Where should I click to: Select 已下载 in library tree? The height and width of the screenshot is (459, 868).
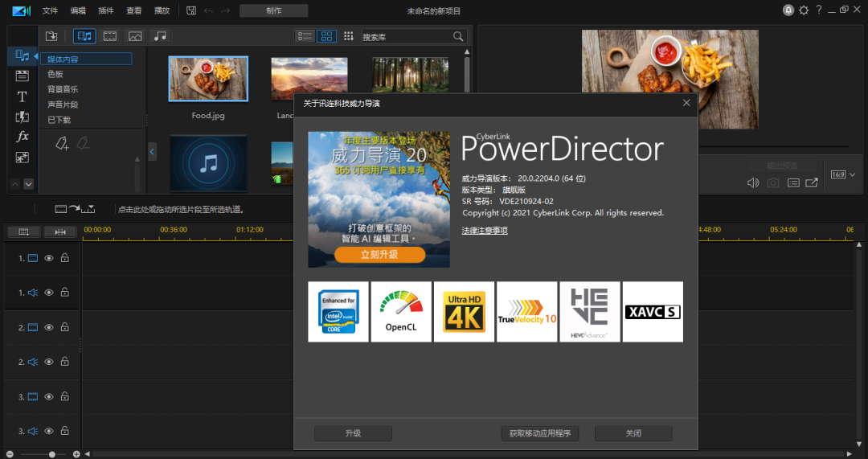coord(59,120)
